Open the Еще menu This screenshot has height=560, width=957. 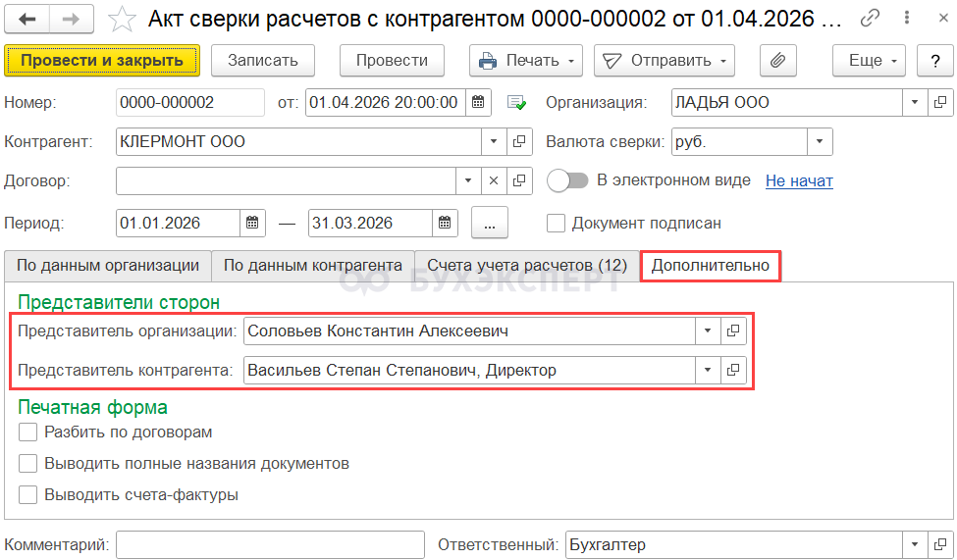pyautogui.click(x=869, y=61)
